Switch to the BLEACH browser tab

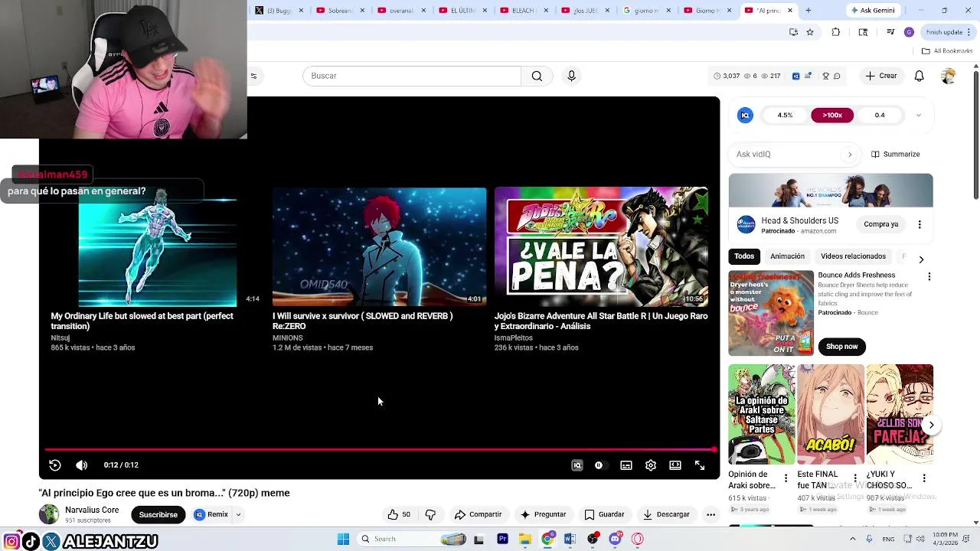coord(524,10)
